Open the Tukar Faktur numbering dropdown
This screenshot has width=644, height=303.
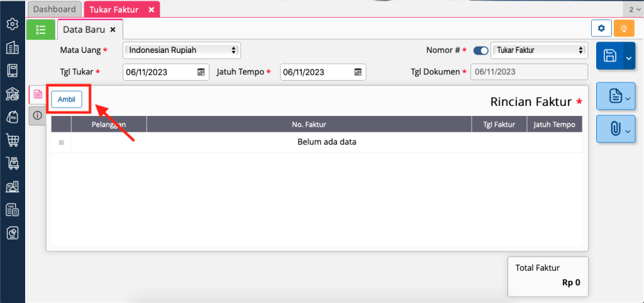(538, 50)
